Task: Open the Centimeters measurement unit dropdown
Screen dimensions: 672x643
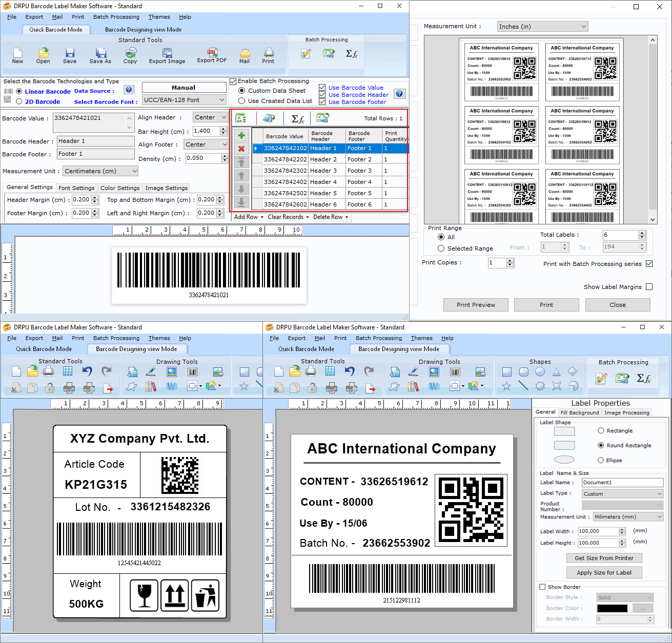Action: tap(100, 171)
